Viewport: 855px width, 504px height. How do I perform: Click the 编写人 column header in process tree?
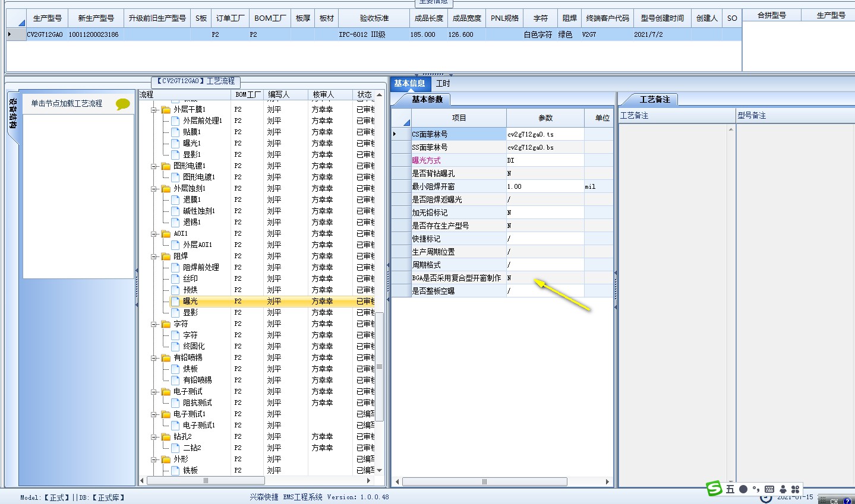[x=286, y=94]
